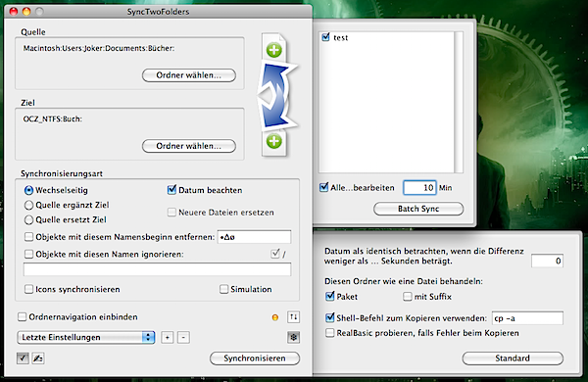
Task: Focus the Min interval field showing 10
Action: [419, 187]
